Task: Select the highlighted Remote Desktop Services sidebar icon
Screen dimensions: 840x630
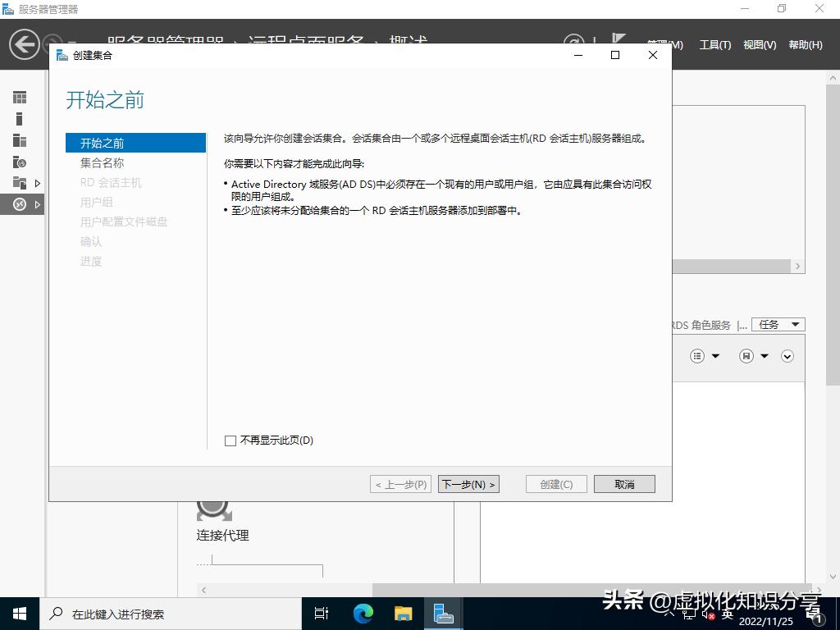Action: coord(19,204)
